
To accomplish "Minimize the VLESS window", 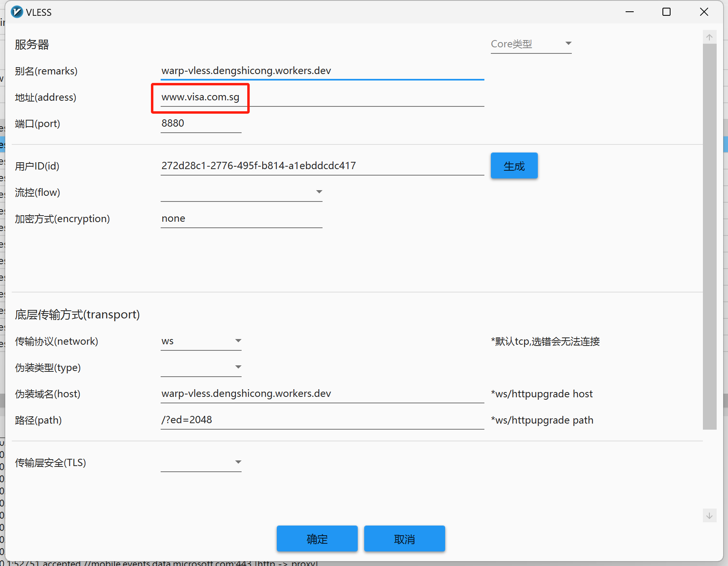I will pyautogui.click(x=630, y=12).
